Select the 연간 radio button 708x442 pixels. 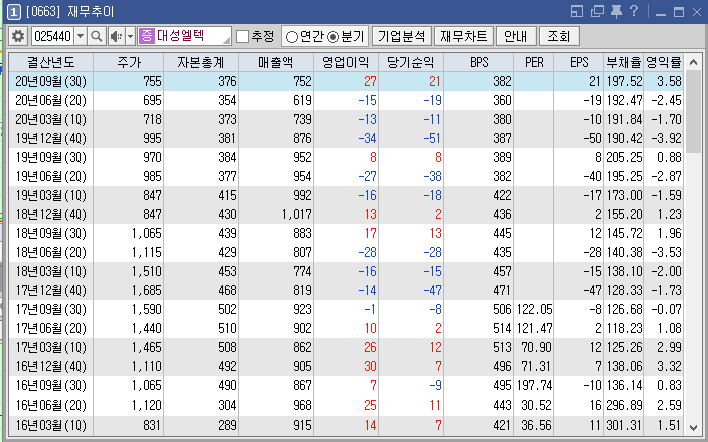[x=292, y=37]
